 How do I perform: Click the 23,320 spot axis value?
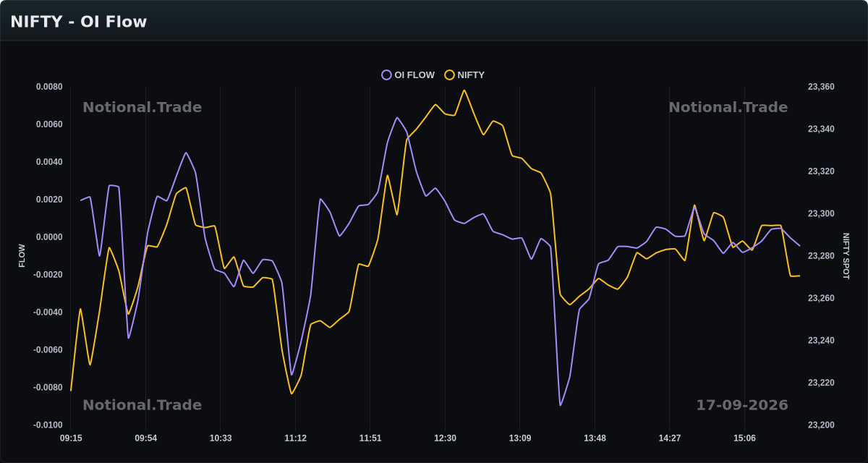point(821,171)
